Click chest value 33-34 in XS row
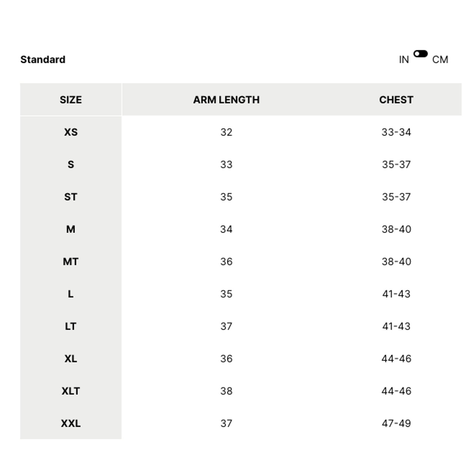The height and width of the screenshot is (476, 476). pyautogui.click(x=396, y=132)
